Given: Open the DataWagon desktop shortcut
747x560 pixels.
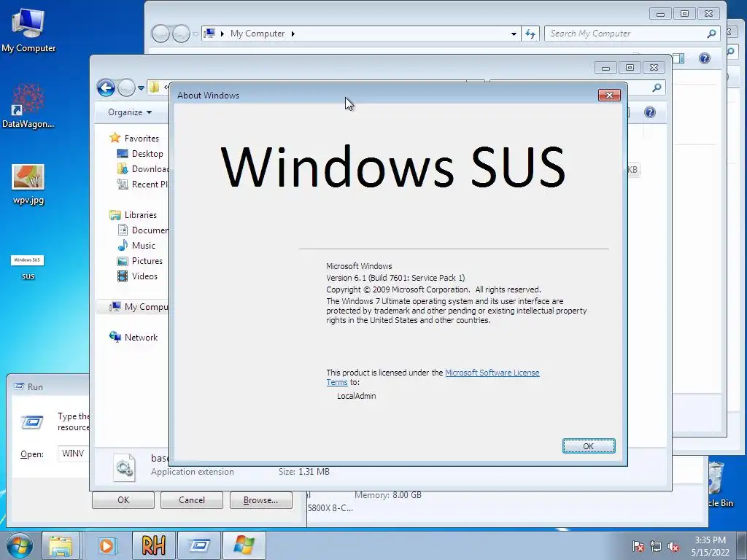Looking at the screenshot, I should tap(28, 106).
